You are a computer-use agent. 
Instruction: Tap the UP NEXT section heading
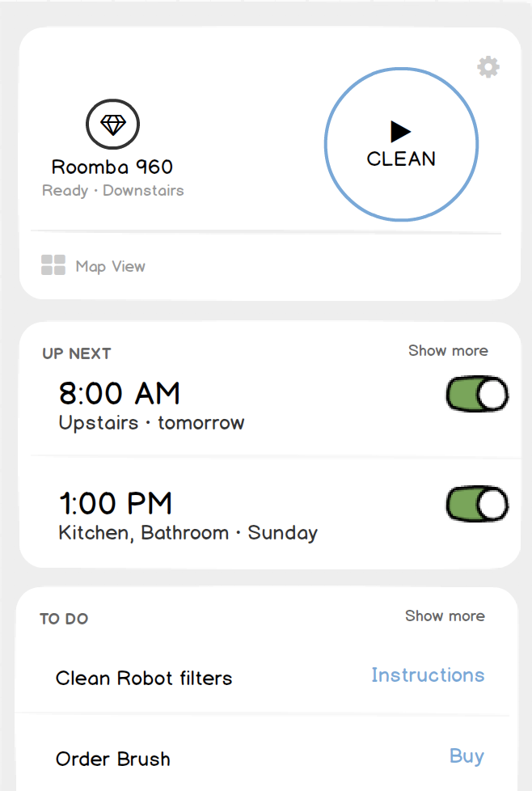click(x=77, y=353)
